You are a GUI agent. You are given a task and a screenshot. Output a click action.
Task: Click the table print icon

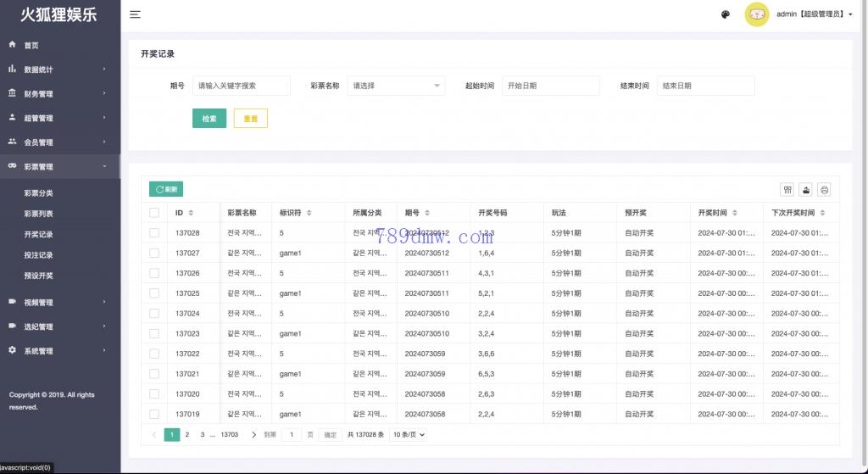pos(824,190)
